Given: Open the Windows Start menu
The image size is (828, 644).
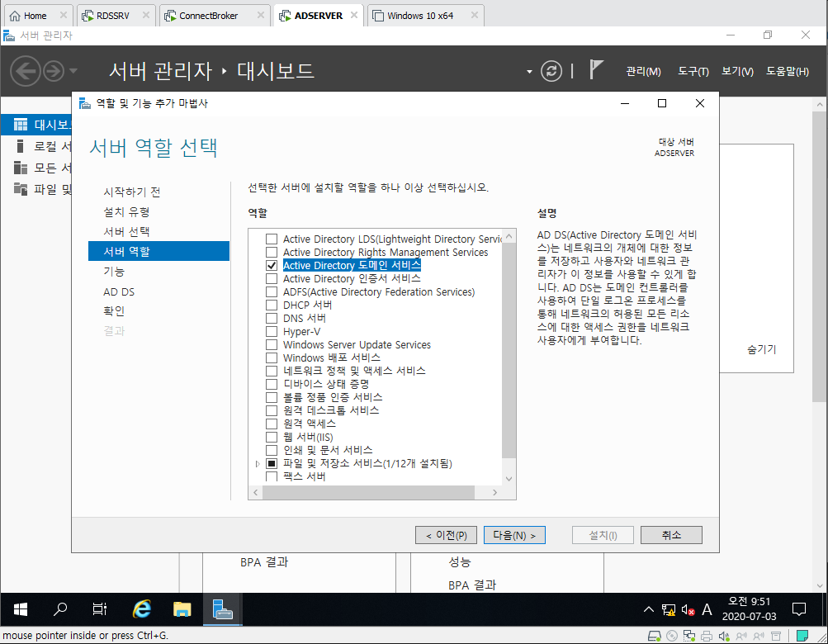Looking at the screenshot, I should click(20, 609).
